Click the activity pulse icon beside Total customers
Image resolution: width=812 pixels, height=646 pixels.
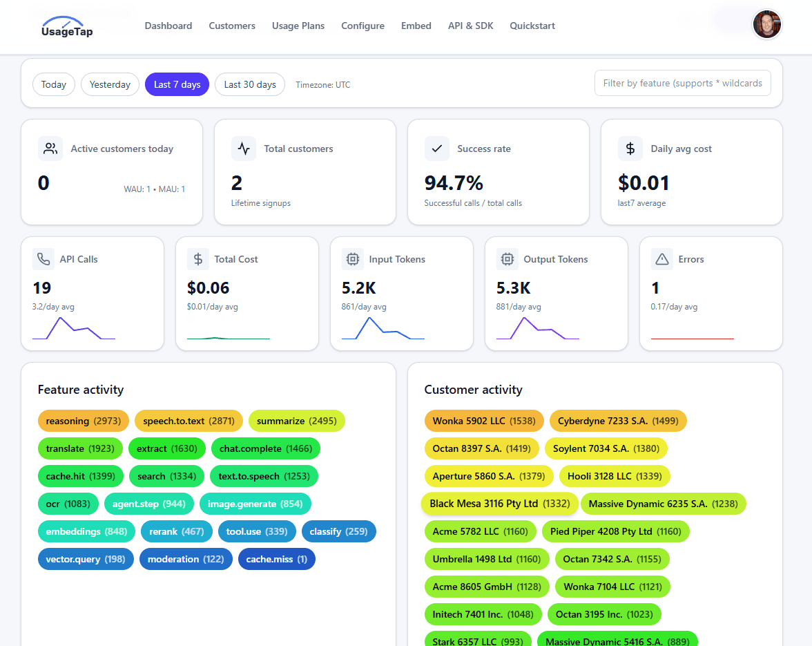[244, 148]
